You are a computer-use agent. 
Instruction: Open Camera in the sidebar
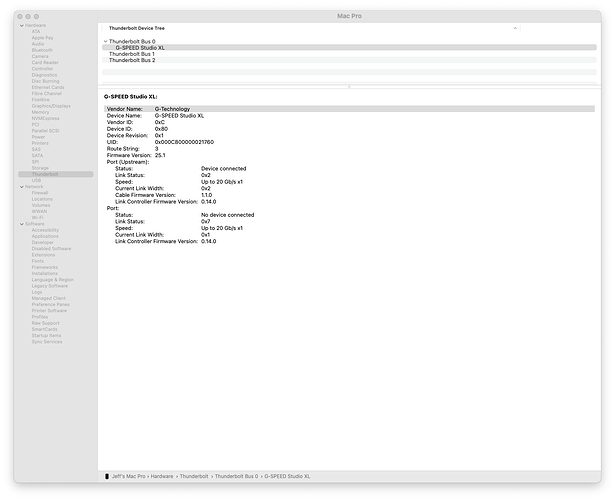[x=40, y=56]
